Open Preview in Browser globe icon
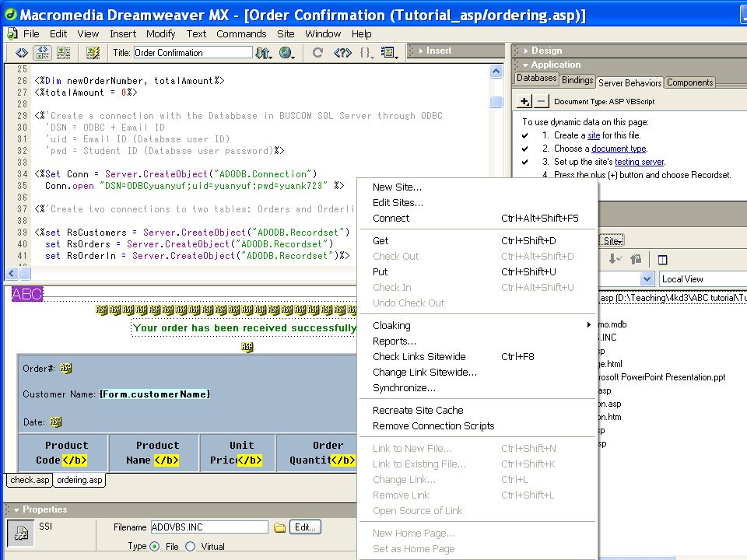 (286, 52)
